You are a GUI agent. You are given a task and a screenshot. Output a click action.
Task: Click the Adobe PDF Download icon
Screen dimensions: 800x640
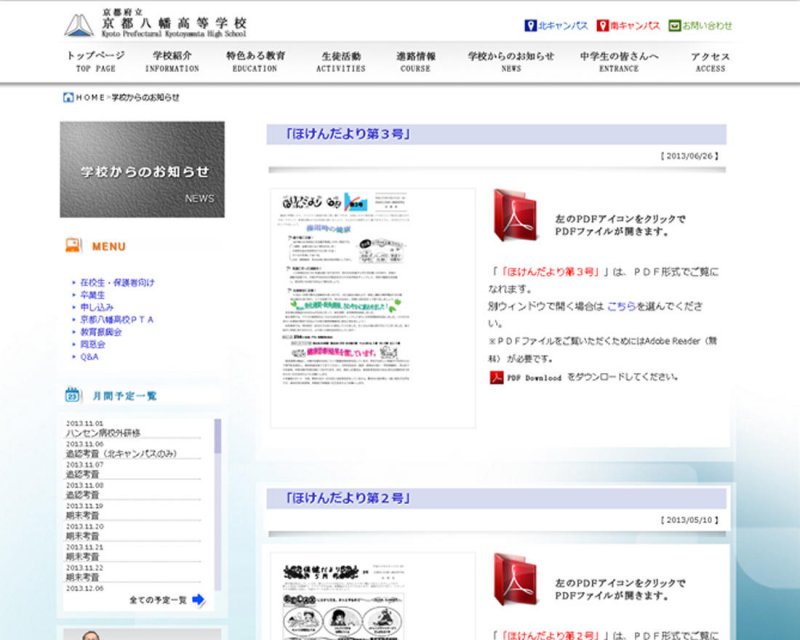(x=497, y=378)
